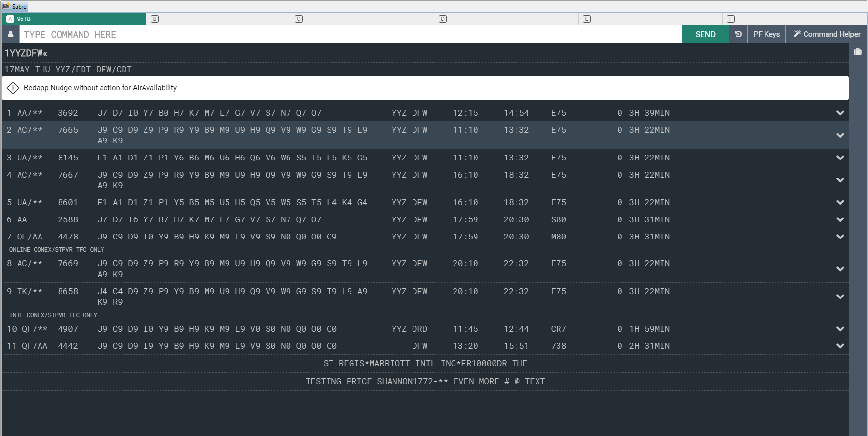Click TESTING PRICE SHANNON1772 text line
The height and width of the screenshot is (436, 868).
tap(425, 381)
